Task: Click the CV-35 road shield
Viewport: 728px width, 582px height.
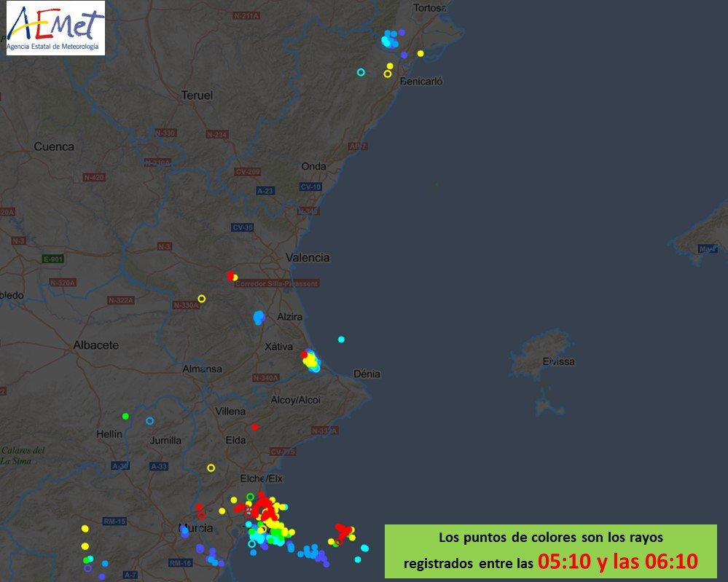Action: (242, 227)
